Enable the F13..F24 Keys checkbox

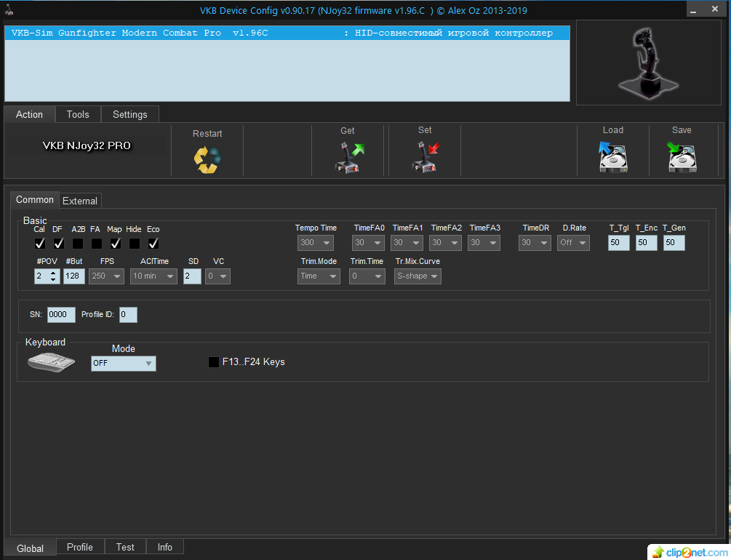(x=214, y=362)
